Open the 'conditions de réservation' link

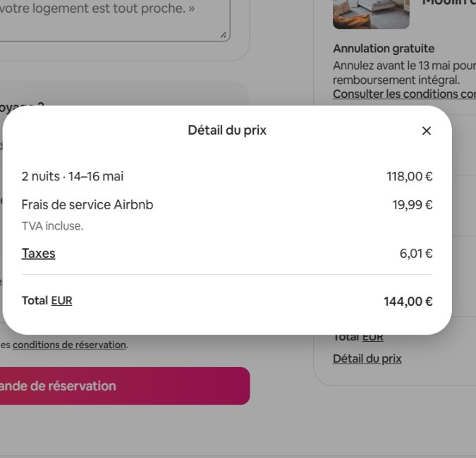click(x=69, y=345)
